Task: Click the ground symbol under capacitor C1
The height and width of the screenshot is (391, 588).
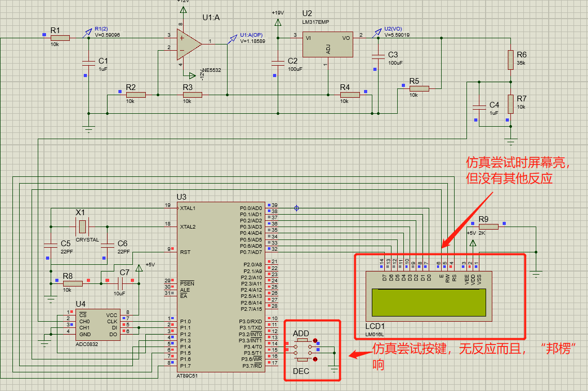Action: (89, 130)
